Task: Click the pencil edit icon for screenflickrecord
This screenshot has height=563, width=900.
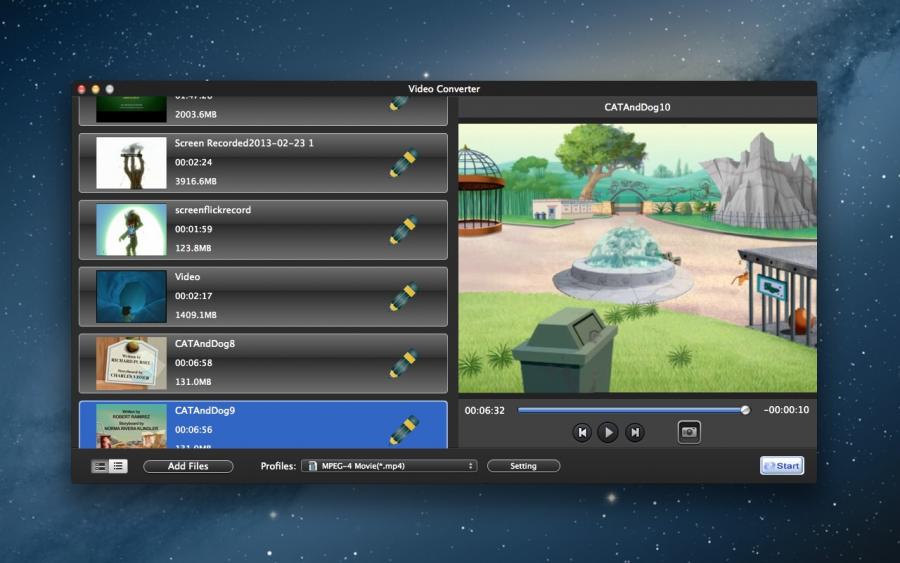Action: click(404, 230)
